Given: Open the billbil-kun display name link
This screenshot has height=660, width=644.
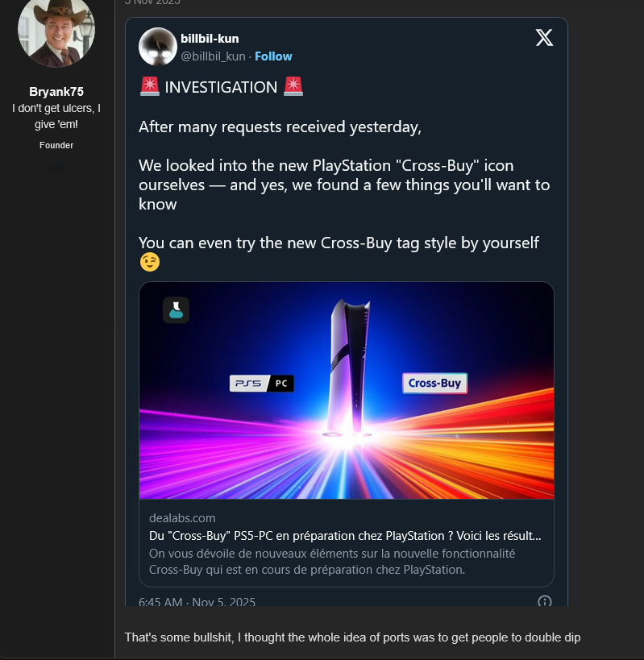Looking at the screenshot, I should tap(210, 39).
